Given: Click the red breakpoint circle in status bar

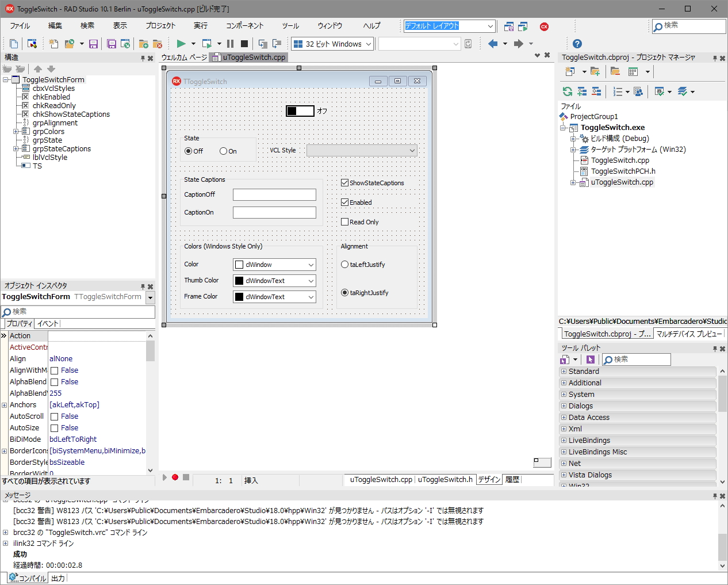Looking at the screenshot, I should tap(175, 477).
